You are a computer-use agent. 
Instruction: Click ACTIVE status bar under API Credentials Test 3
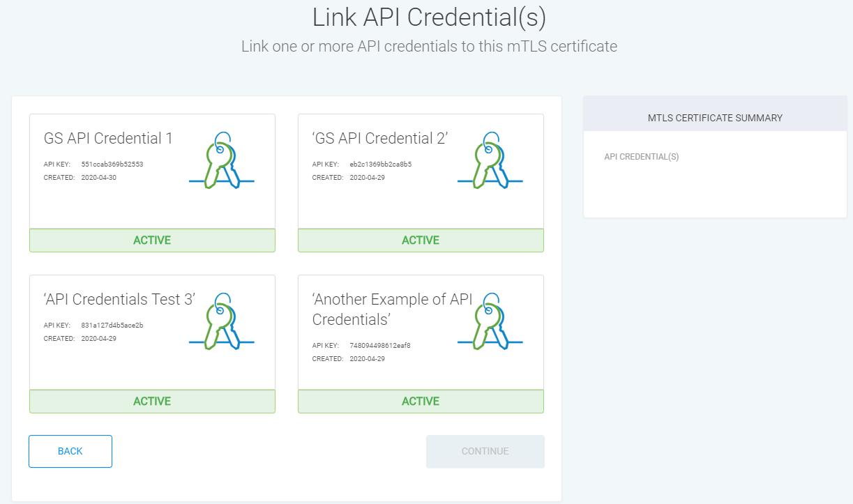point(152,402)
